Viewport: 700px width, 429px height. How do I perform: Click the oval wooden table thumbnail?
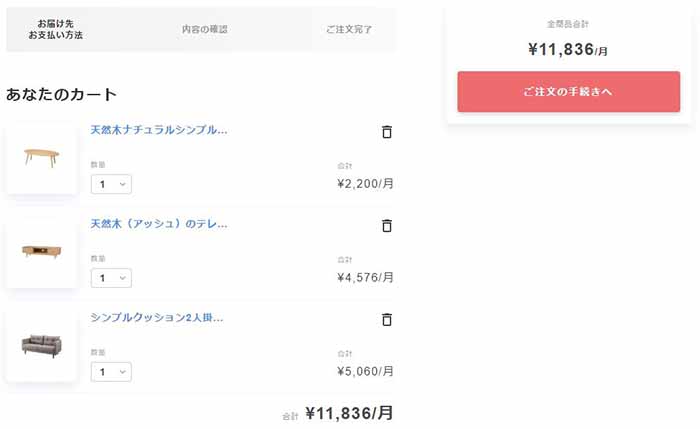[42, 158]
